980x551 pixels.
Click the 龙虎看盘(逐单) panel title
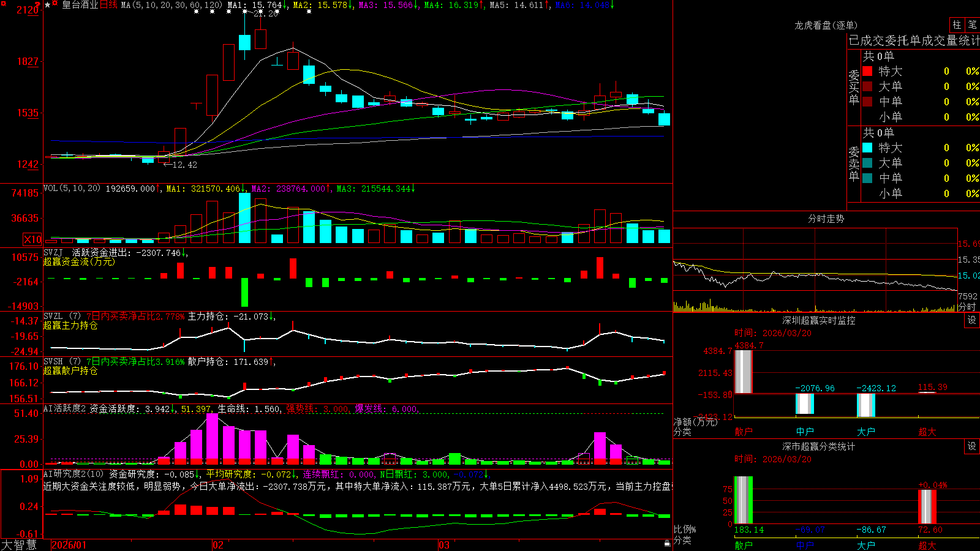click(826, 25)
